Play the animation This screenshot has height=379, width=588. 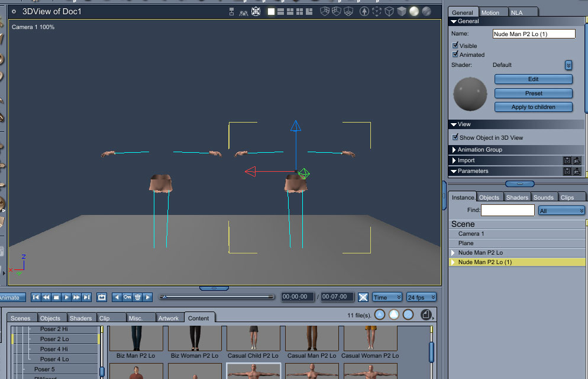click(66, 297)
